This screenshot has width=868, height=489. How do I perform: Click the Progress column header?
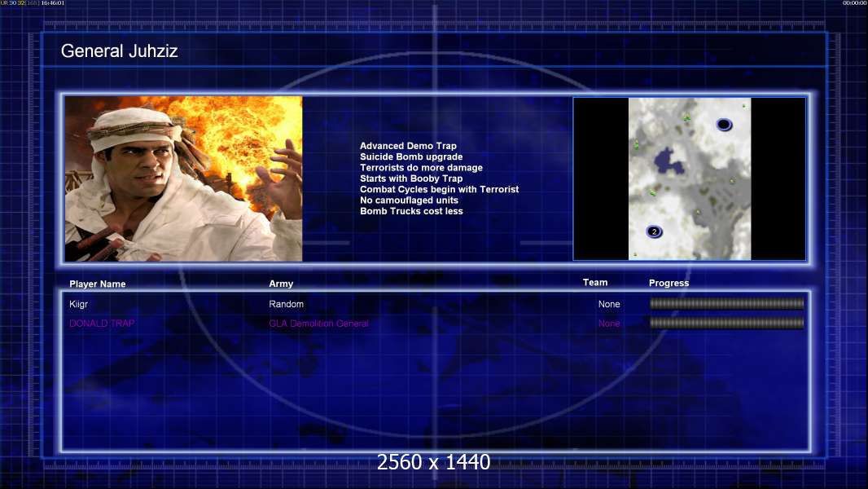pos(669,283)
